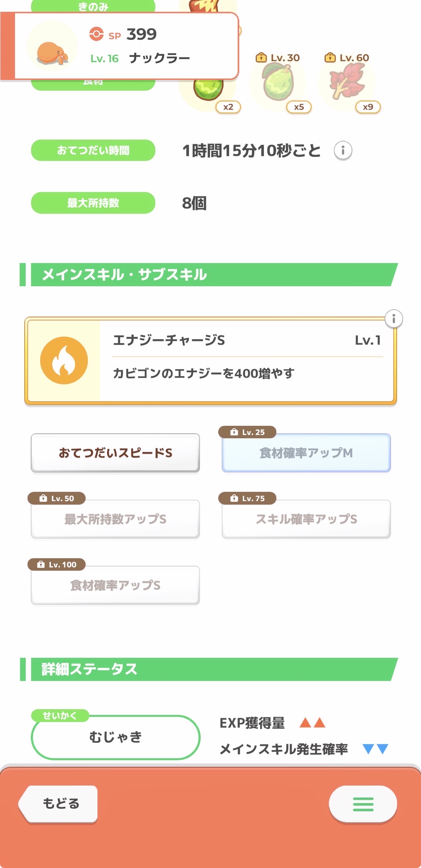Open the hamburger menu button
421x868 pixels.
pyautogui.click(x=363, y=804)
